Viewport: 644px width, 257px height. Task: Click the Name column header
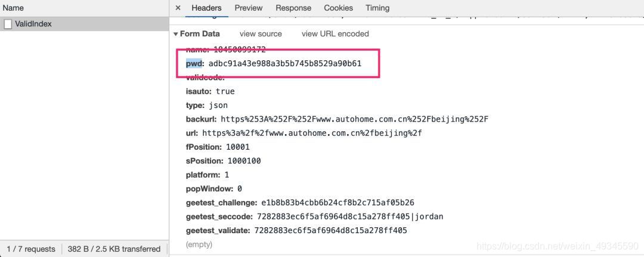[13, 8]
